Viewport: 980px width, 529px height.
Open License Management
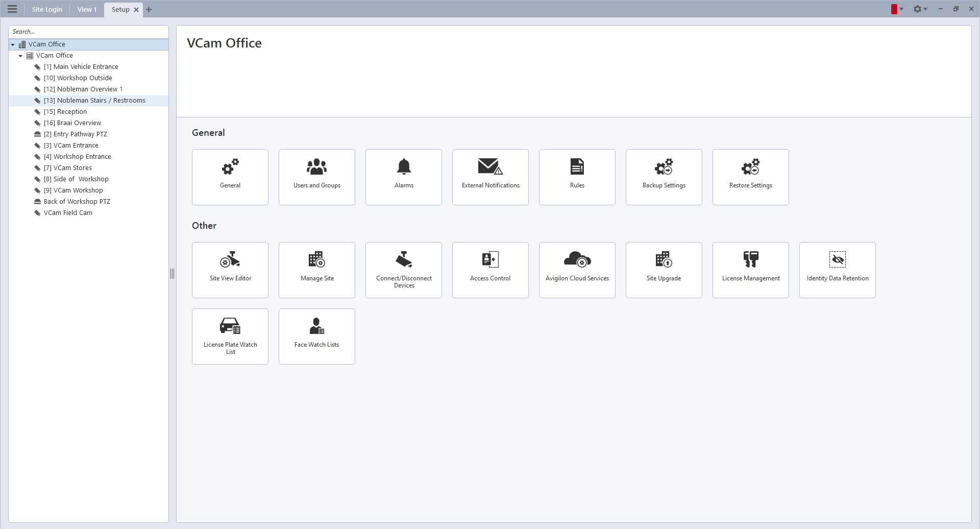[x=751, y=270]
